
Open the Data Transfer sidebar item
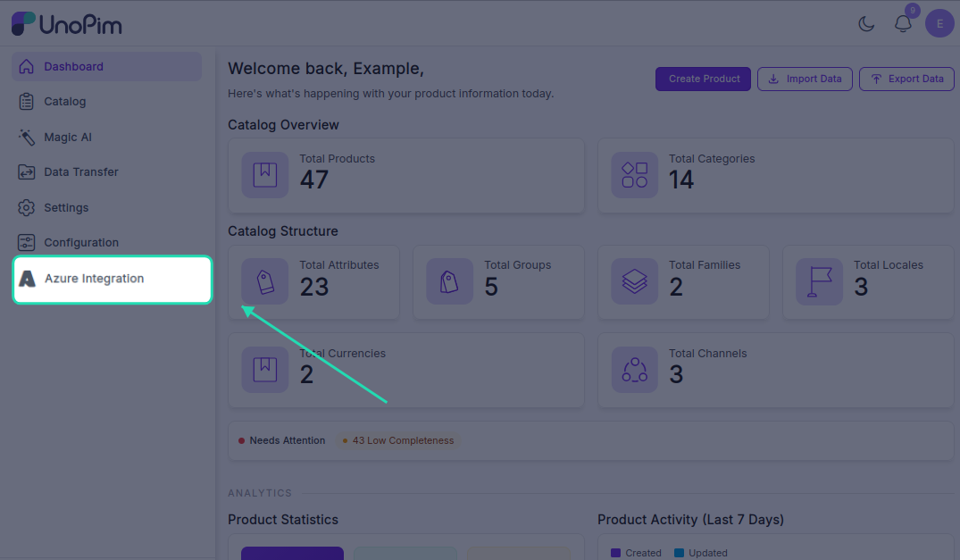[106, 172]
